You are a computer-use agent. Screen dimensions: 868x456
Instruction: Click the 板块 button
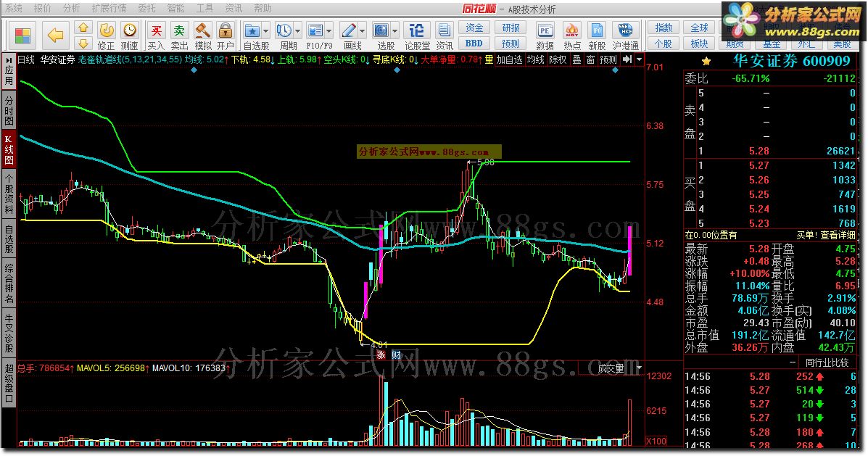click(699, 43)
